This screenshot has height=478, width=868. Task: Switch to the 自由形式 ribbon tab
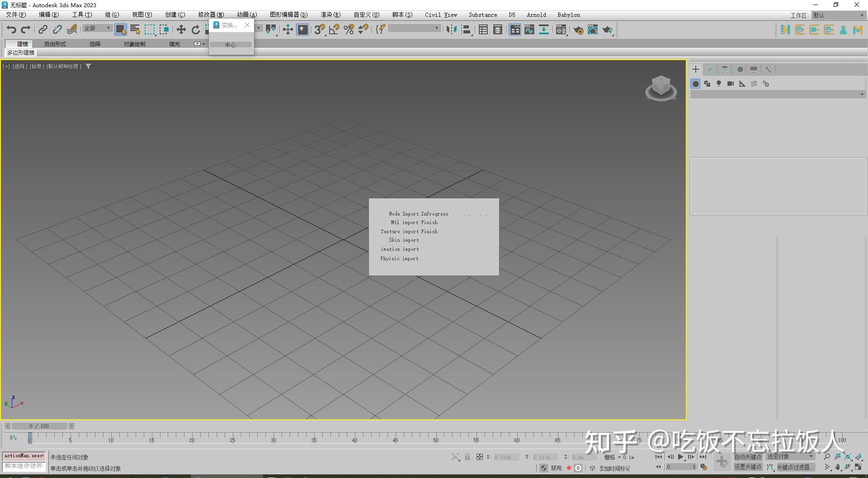point(55,44)
